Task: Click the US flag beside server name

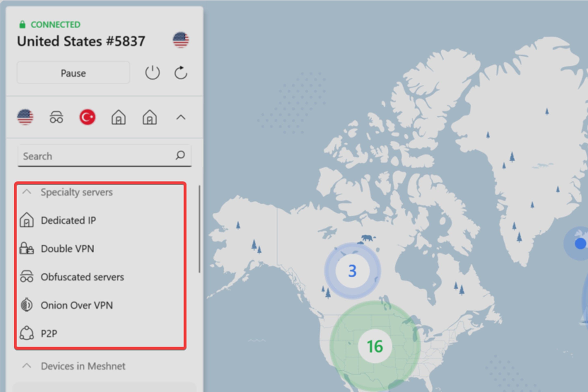Action: pyautogui.click(x=181, y=40)
